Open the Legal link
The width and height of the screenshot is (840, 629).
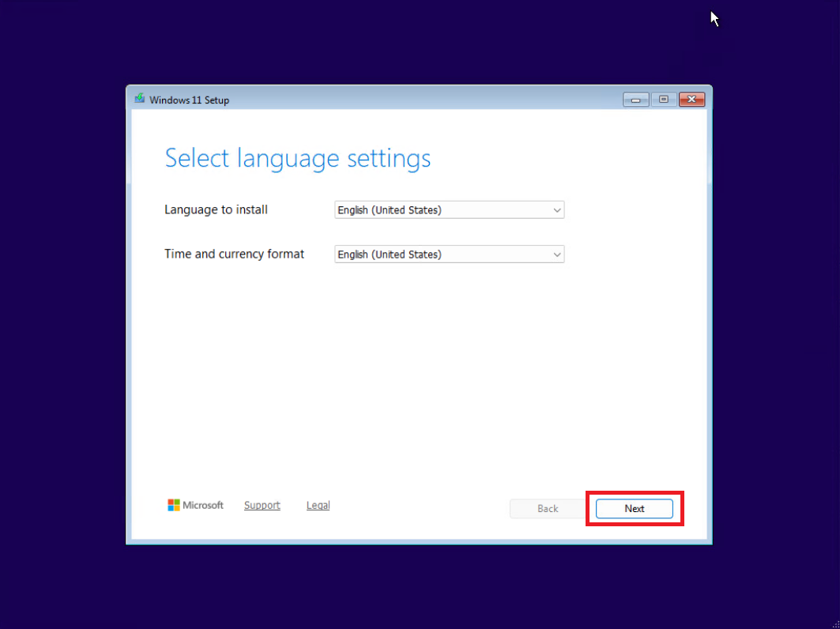pos(318,506)
